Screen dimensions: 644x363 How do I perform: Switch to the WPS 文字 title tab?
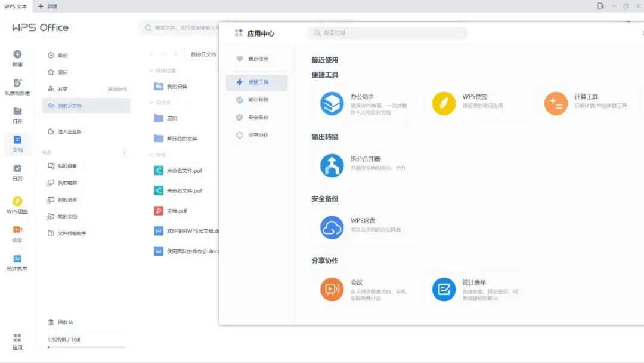point(16,6)
